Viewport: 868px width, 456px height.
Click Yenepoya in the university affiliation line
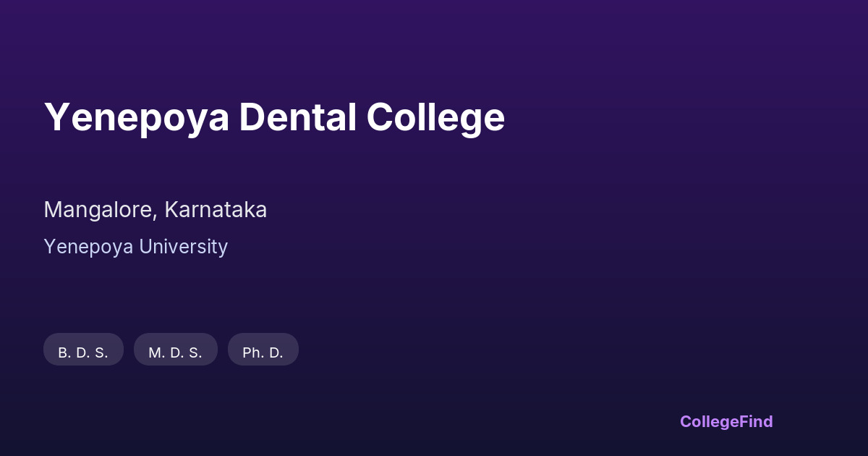tap(88, 247)
